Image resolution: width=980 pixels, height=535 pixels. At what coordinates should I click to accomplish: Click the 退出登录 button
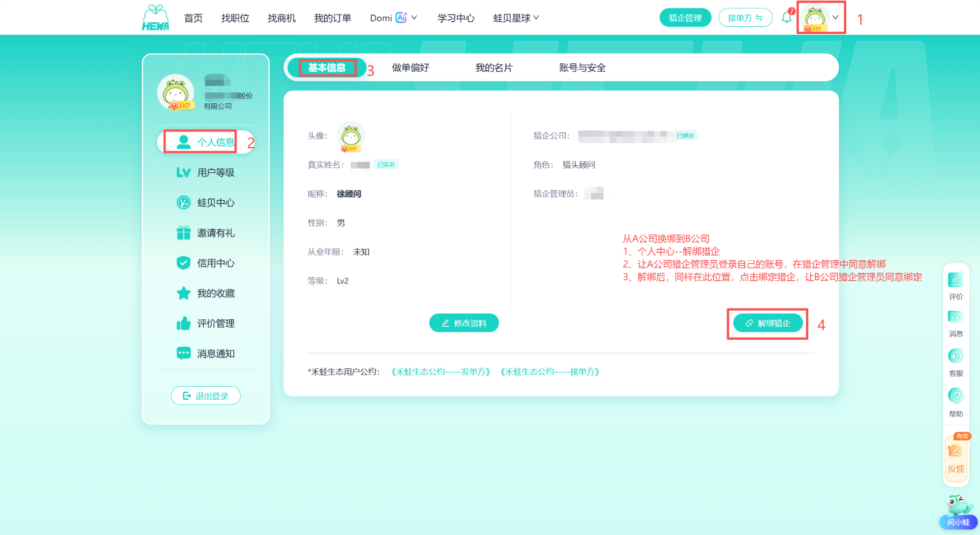coord(206,396)
